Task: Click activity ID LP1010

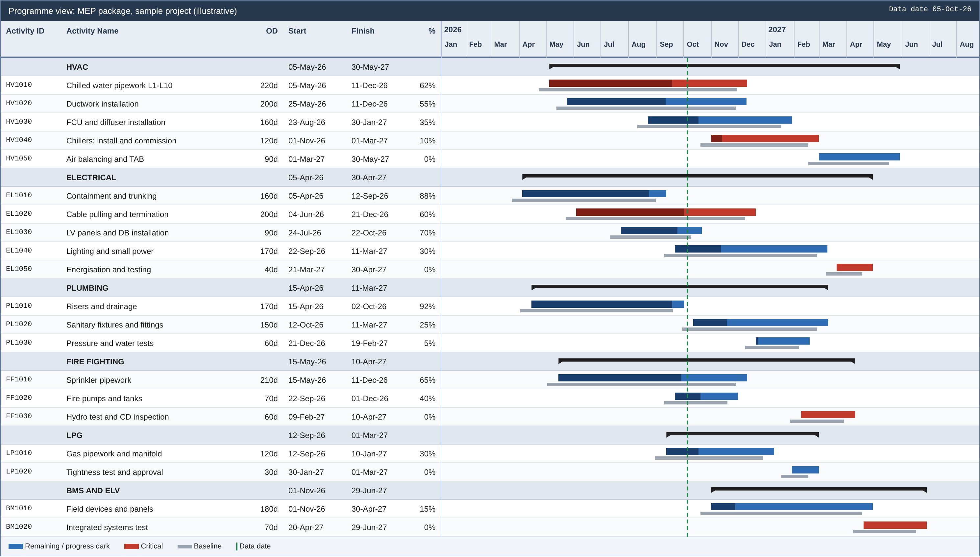Action: coord(19,453)
